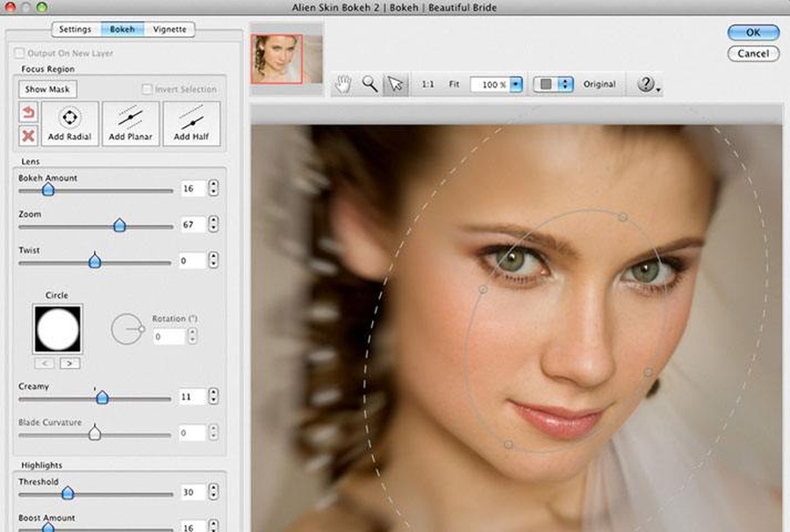Click the Creamy value stepper arrows

pos(213,396)
